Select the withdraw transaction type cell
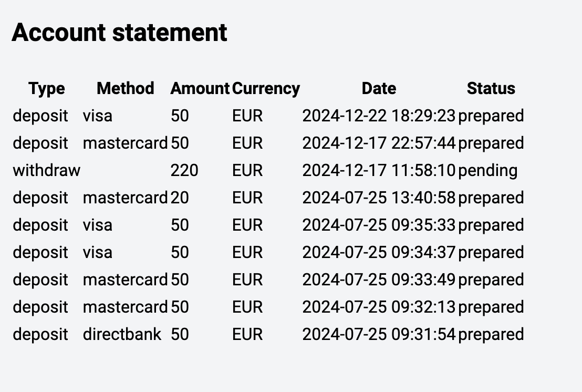Screen dimensions: 582x392 (46, 170)
